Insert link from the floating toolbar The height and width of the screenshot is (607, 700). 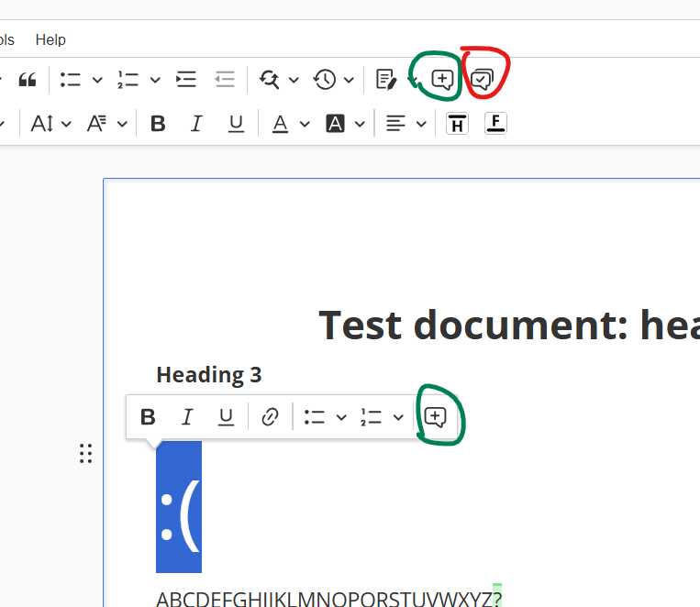270,417
